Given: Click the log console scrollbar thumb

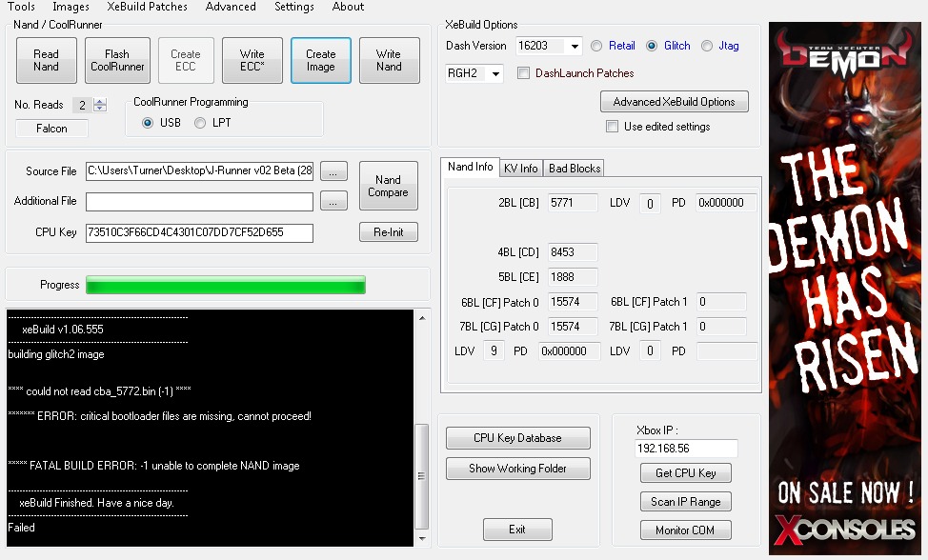Looking at the screenshot, I should tap(422, 476).
